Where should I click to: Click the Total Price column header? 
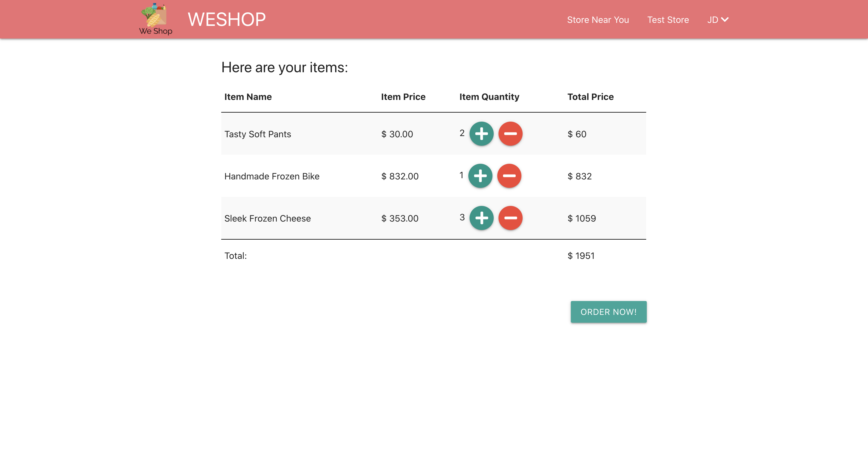click(x=590, y=97)
